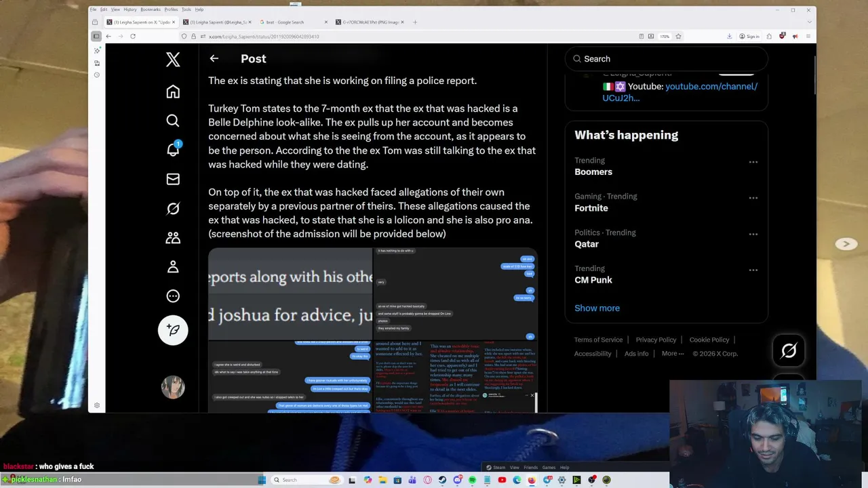Open the top-left screenshot image in the post
Viewport: 868px width, 488px height.
[x=290, y=293]
